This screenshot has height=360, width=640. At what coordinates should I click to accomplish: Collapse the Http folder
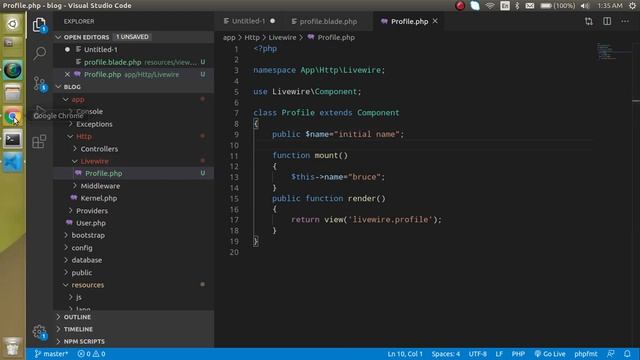133,136
